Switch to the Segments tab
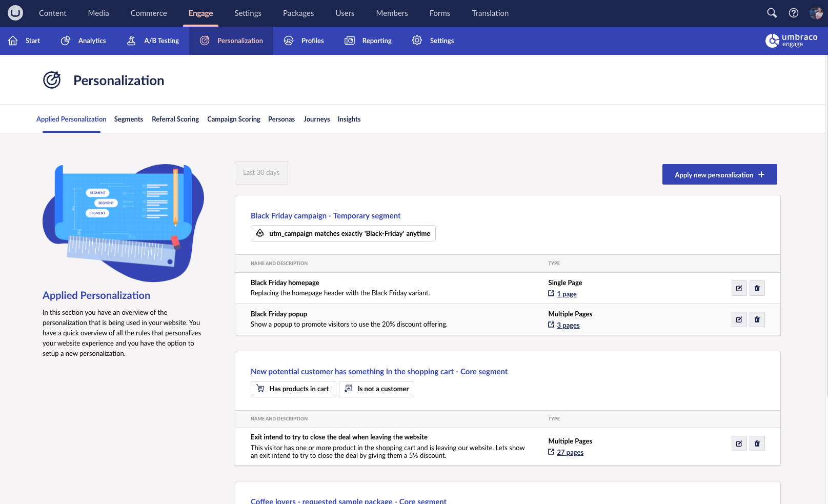828x504 pixels. point(128,119)
